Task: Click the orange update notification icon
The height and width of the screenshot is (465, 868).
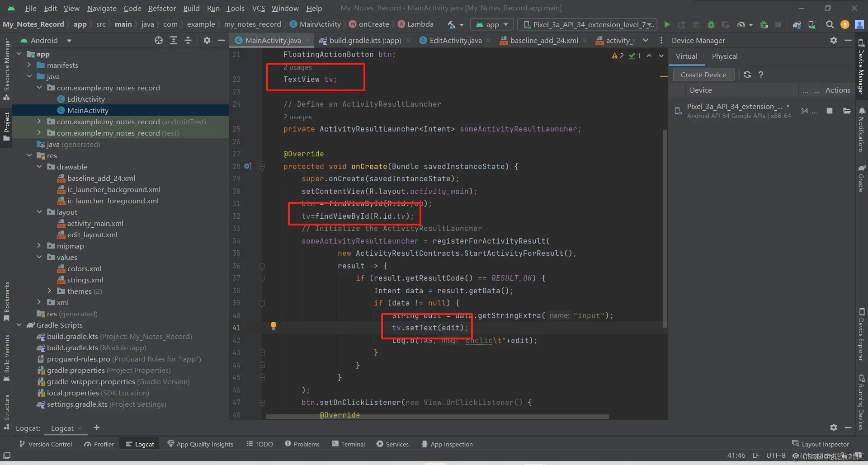Action: click(x=844, y=24)
